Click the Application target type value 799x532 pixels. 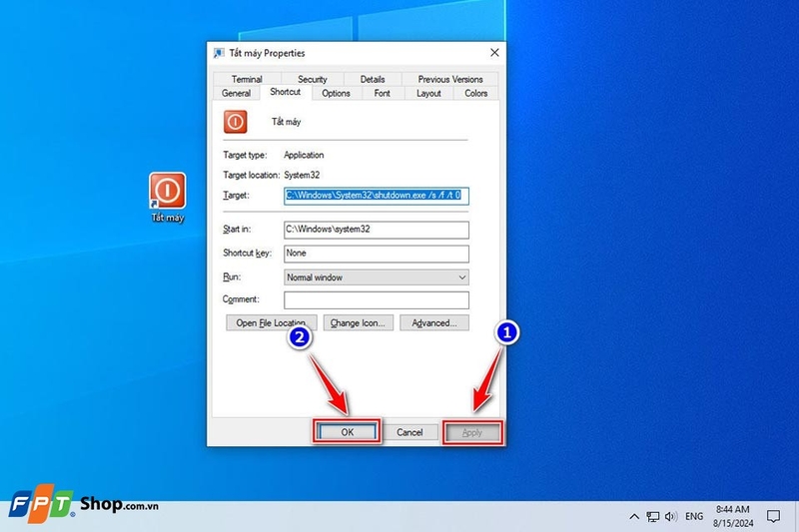click(x=304, y=155)
